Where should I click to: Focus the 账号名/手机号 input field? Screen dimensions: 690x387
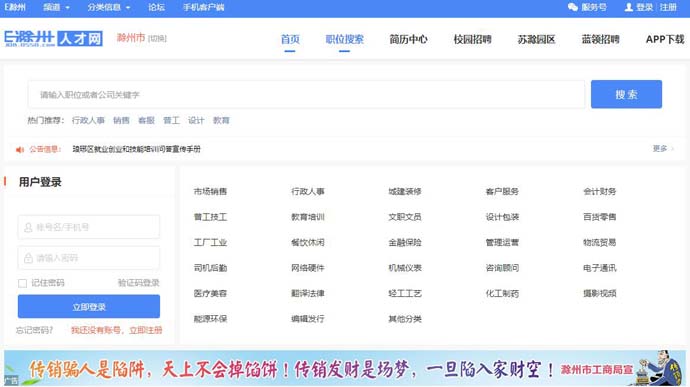[89, 227]
